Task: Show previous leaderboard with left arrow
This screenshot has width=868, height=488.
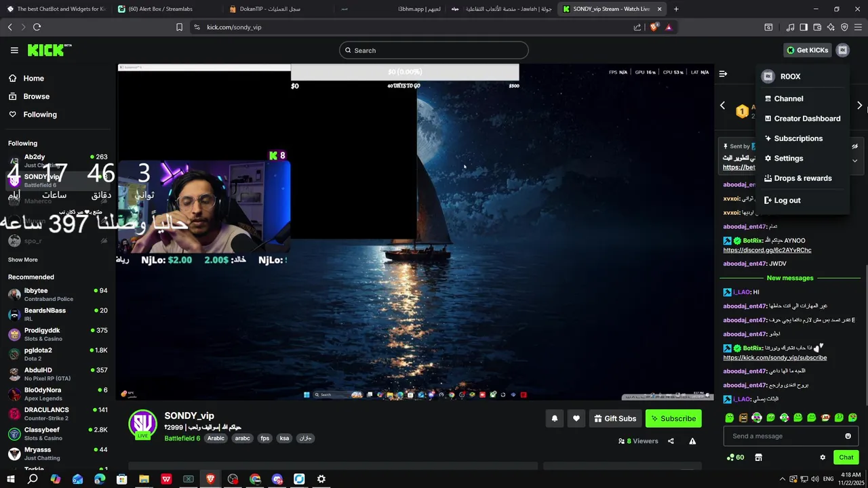Action: tap(722, 106)
